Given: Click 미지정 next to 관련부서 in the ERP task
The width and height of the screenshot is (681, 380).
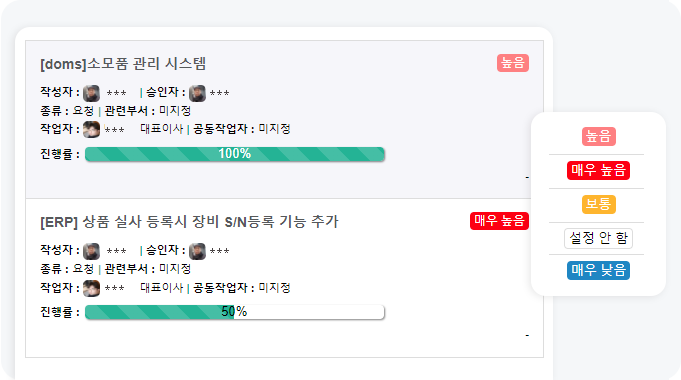Looking at the screenshot, I should click(175, 269).
